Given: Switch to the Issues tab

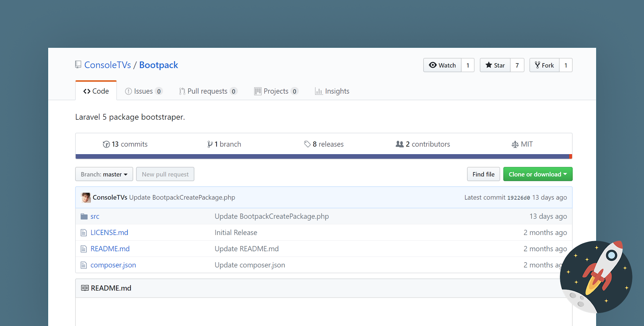Looking at the screenshot, I should point(144,91).
